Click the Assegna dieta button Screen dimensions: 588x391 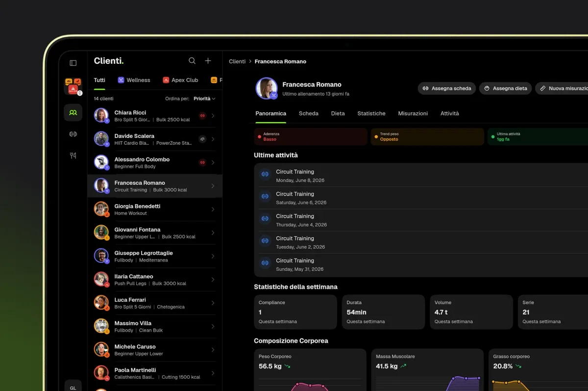click(505, 88)
